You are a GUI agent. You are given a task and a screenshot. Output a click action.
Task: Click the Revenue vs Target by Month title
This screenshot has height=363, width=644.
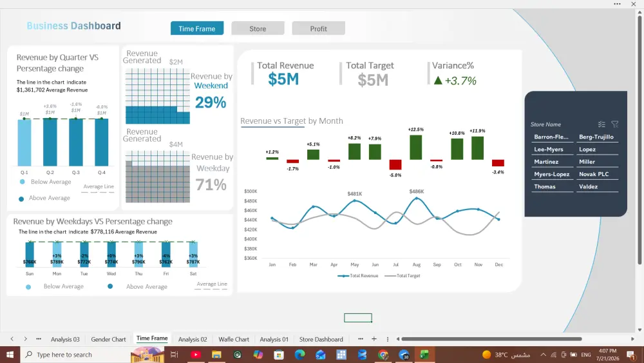(292, 121)
